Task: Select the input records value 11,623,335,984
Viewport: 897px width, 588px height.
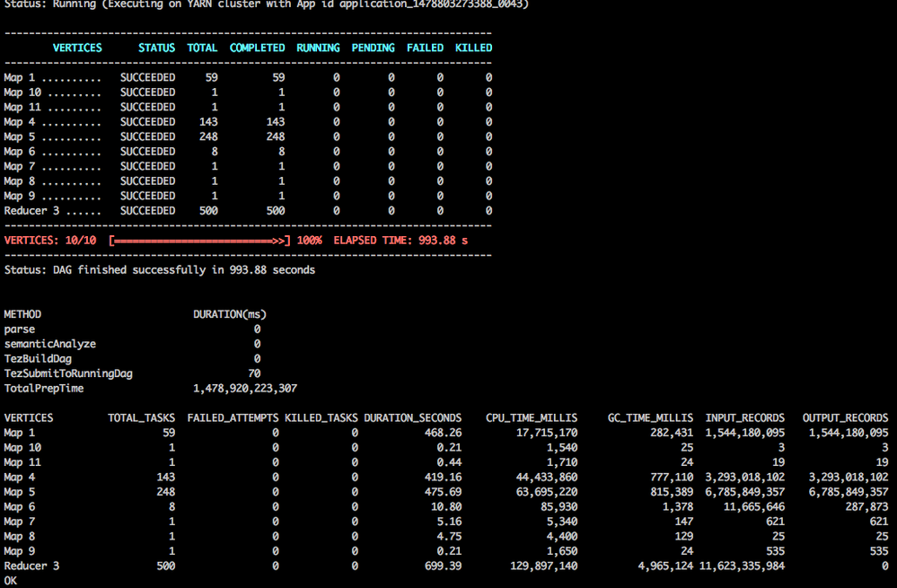Action: [742, 566]
